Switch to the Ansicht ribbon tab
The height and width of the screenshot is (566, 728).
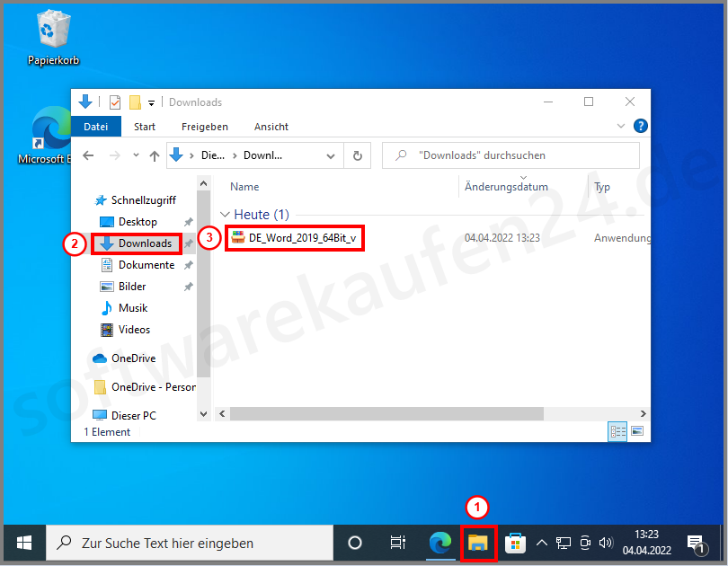click(271, 126)
